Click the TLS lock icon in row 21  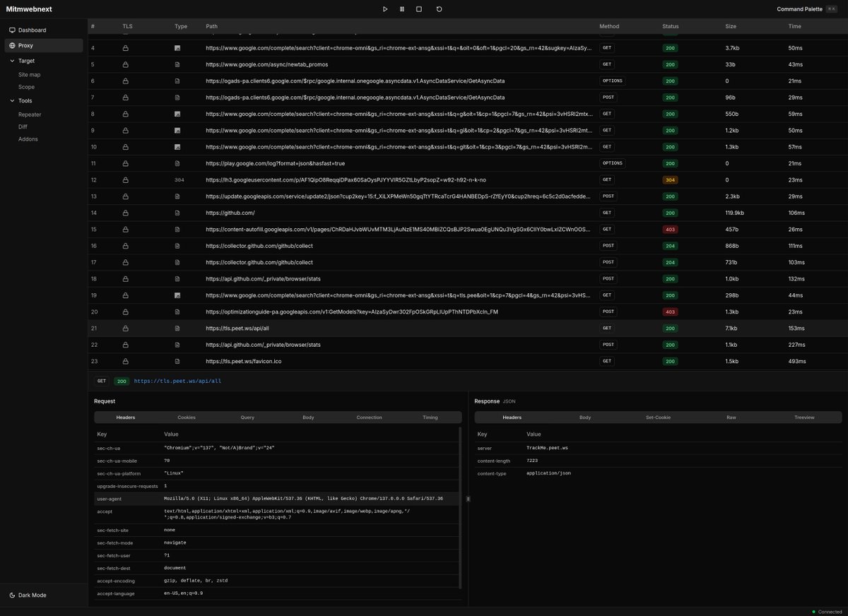[x=126, y=328]
